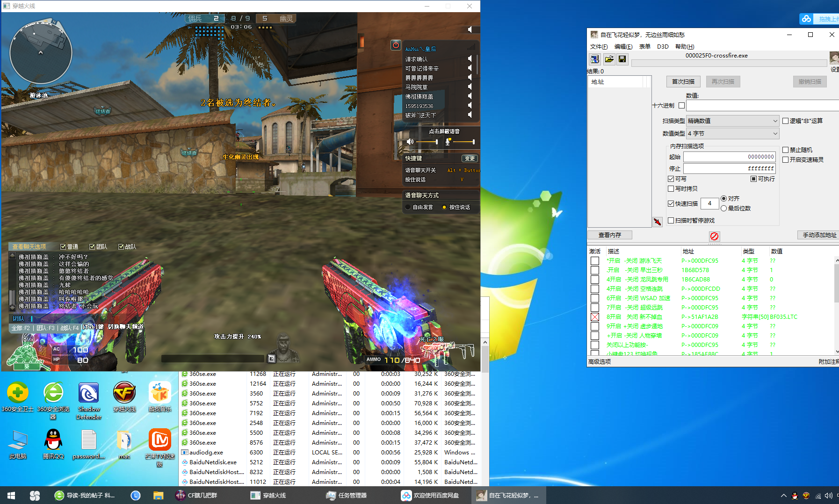Image resolution: width=839 pixels, height=504 pixels.
Task: Click the volume icon in system tray
Action: coord(829,496)
